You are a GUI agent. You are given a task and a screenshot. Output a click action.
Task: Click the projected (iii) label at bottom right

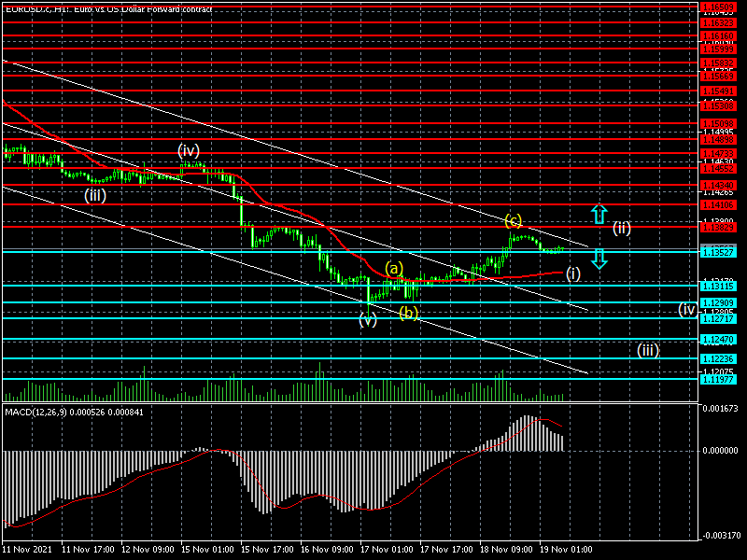click(648, 350)
